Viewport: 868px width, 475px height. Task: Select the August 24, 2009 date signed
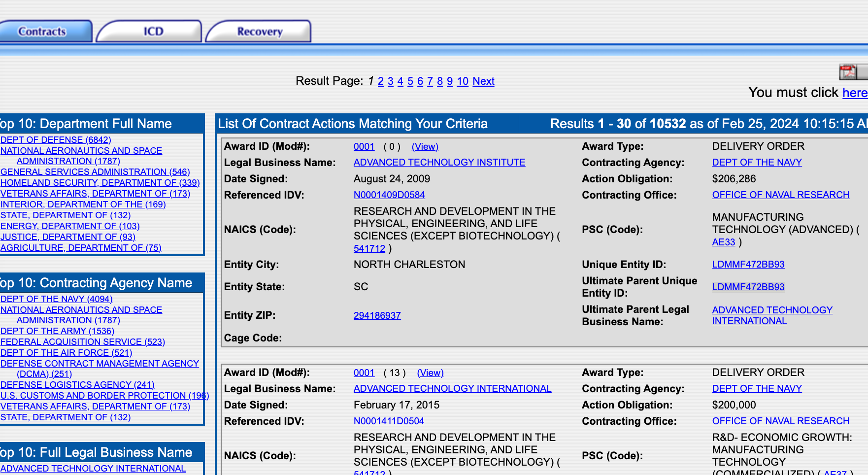[392, 179]
